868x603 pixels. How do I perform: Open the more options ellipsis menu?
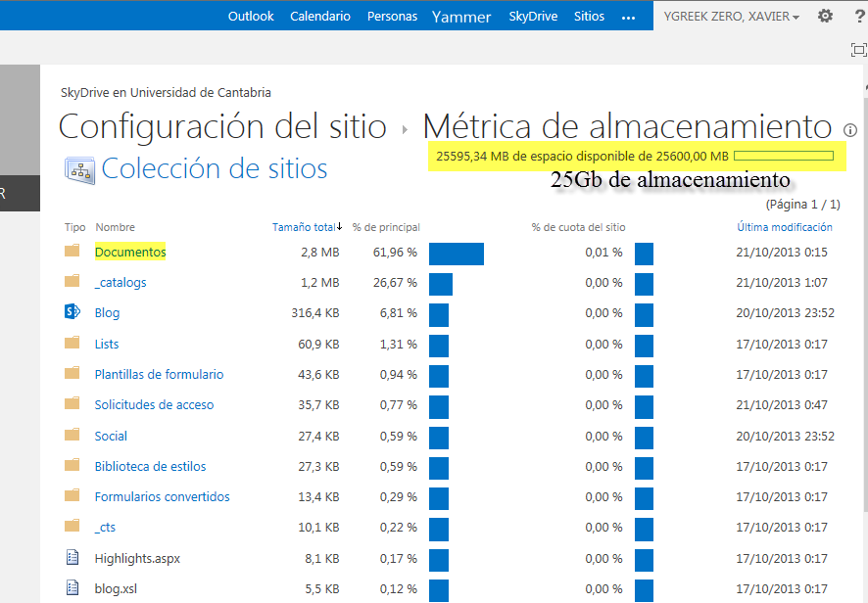(628, 18)
